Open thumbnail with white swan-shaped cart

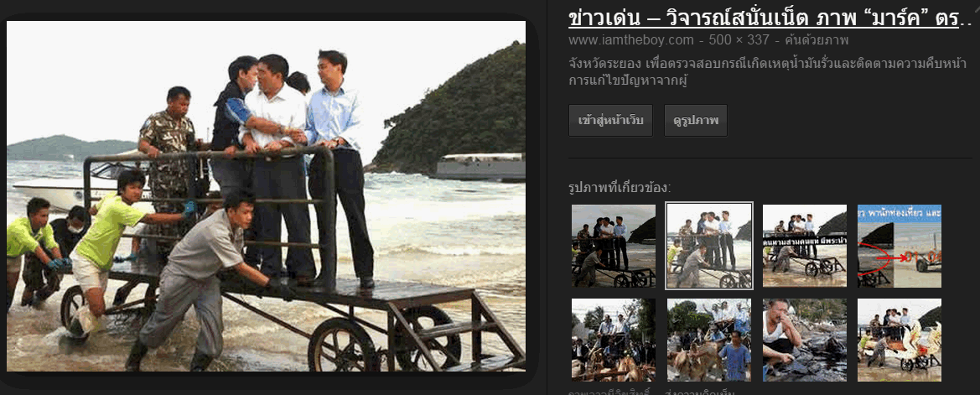click(x=900, y=340)
